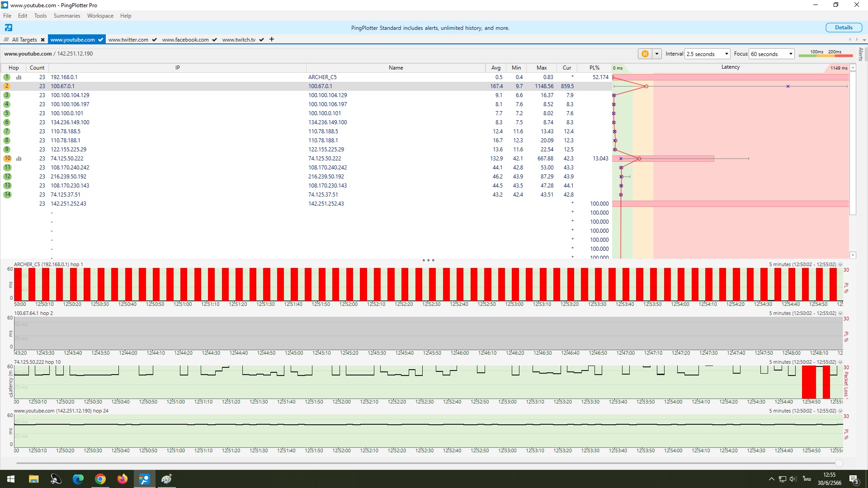Click the hop 2 orange number badge

click(7, 86)
